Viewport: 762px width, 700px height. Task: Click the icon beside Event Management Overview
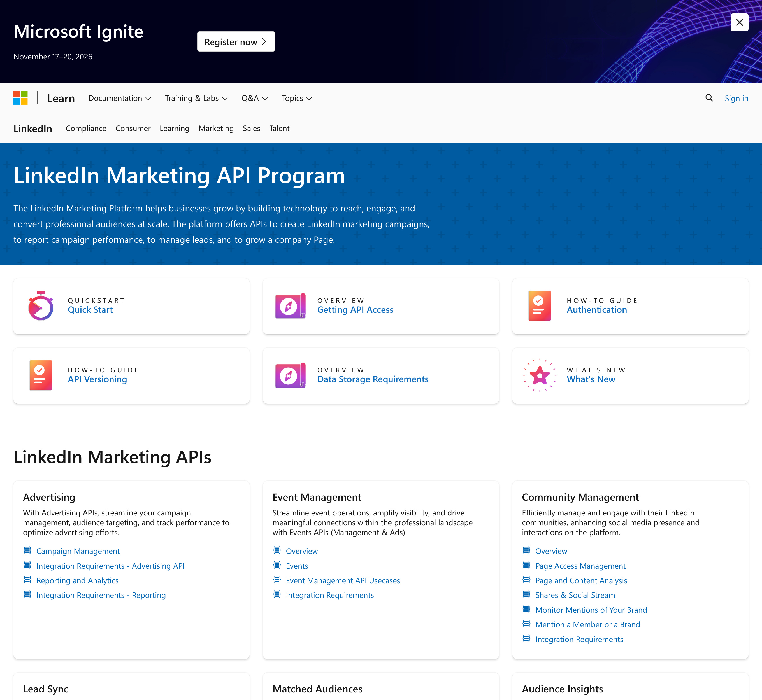(x=277, y=550)
